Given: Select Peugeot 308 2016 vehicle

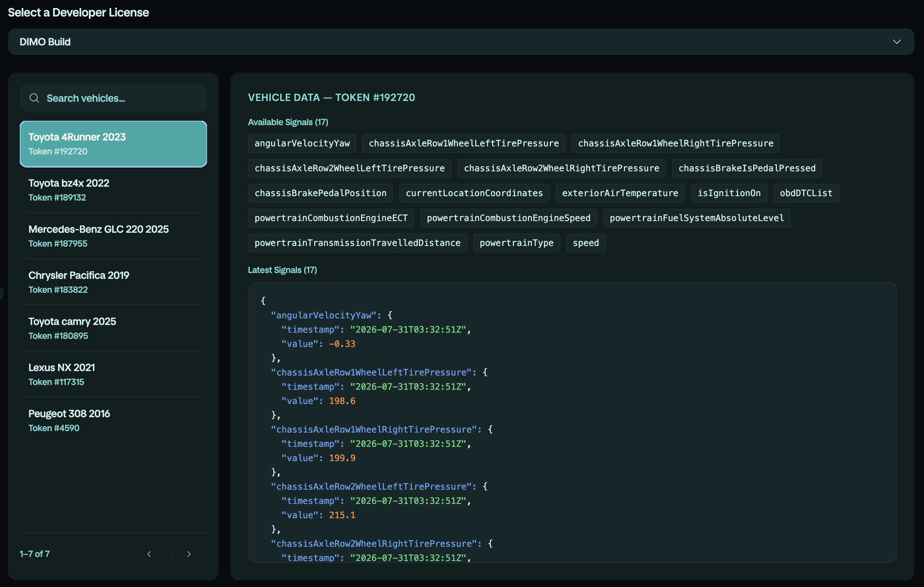Looking at the screenshot, I should [x=113, y=420].
